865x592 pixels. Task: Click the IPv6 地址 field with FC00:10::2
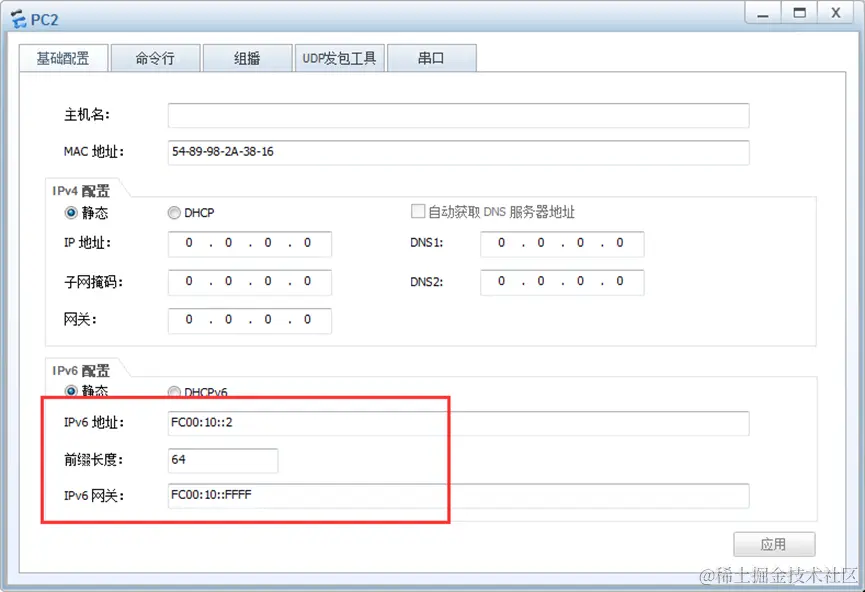458,423
